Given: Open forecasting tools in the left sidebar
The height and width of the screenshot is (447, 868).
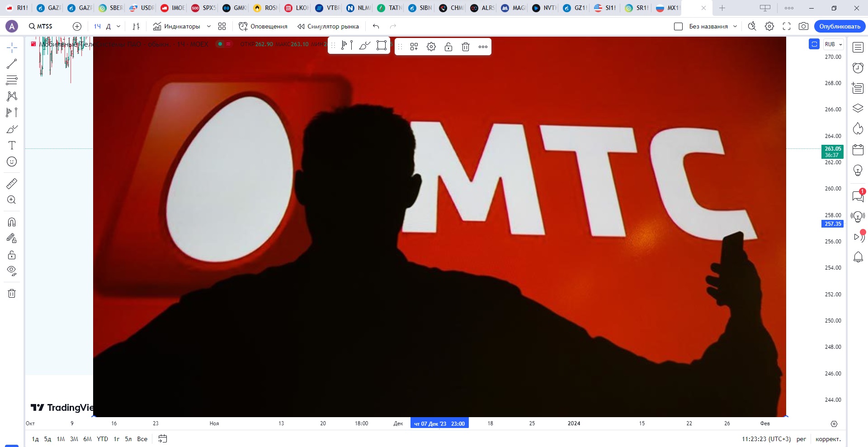Looking at the screenshot, I should point(12,112).
